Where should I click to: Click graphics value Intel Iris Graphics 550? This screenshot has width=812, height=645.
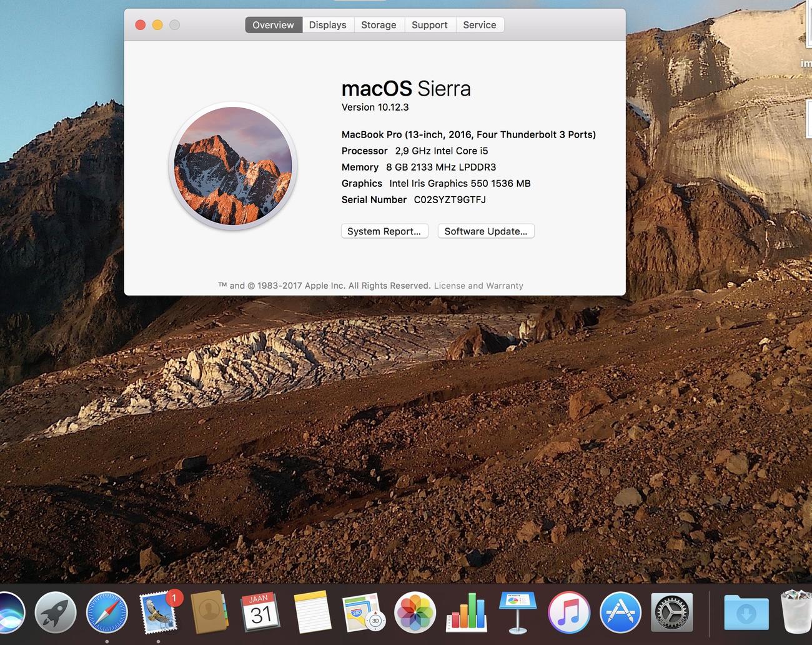pos(460,183)
